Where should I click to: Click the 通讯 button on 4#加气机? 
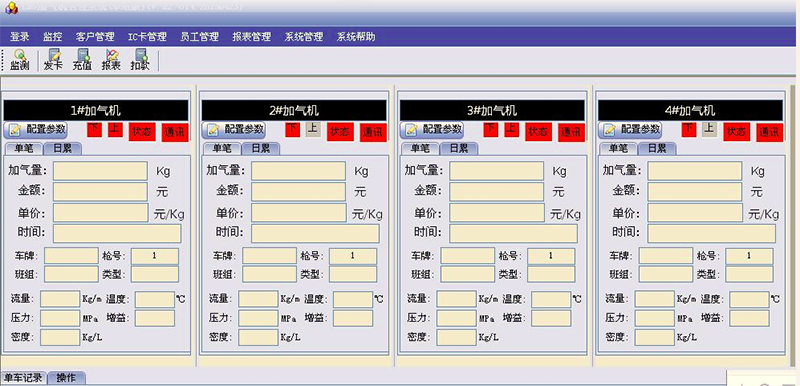(769, 133)
